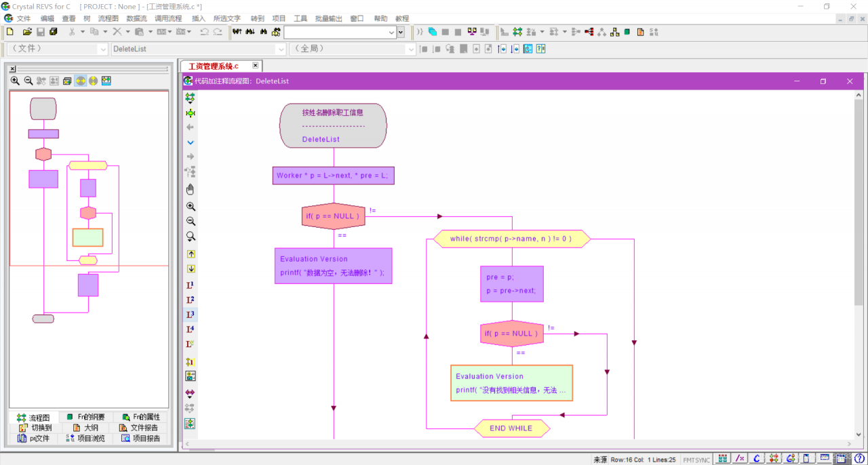
Task: Toggle expand level L3 button
Action: (191, 315)
